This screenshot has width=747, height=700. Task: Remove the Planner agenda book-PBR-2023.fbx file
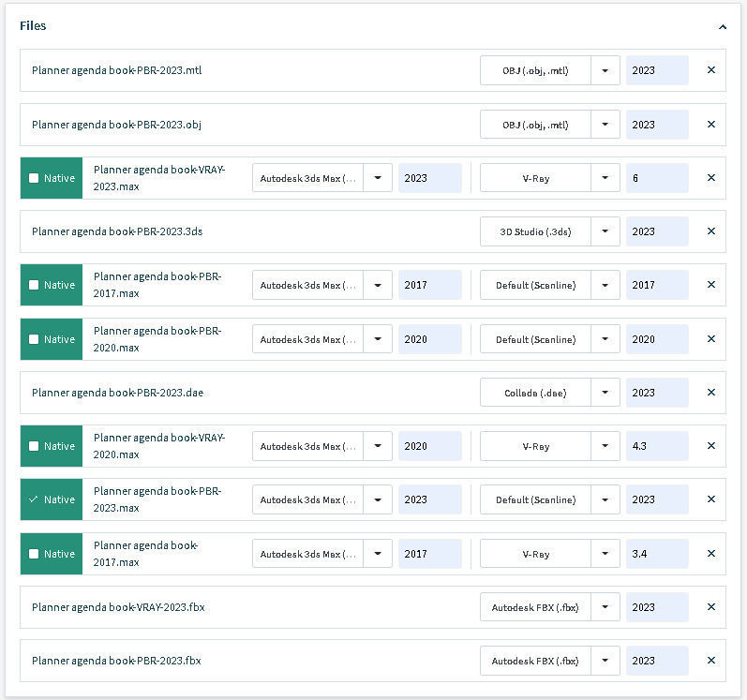(x=710, y=661)
